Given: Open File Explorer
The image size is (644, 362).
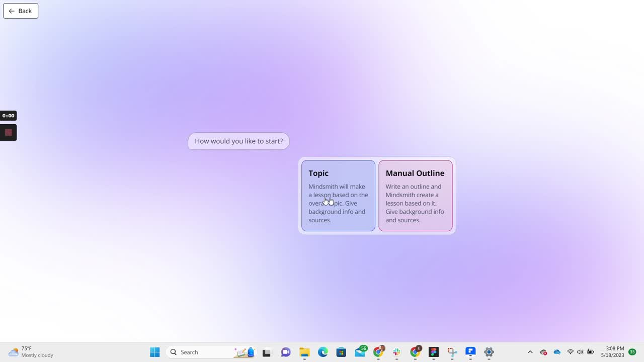Looking at the screenshot, I should coord(304,352).
